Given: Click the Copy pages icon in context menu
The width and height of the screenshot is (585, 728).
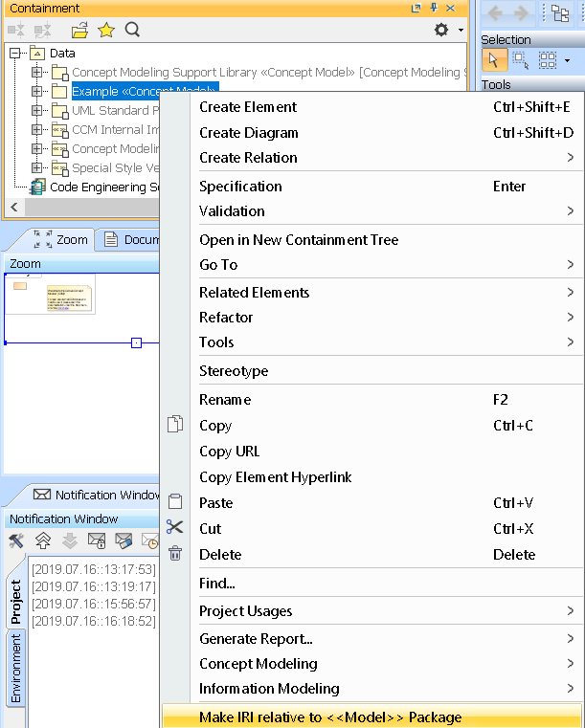Looking at the screenshot, I should point(175,424).
